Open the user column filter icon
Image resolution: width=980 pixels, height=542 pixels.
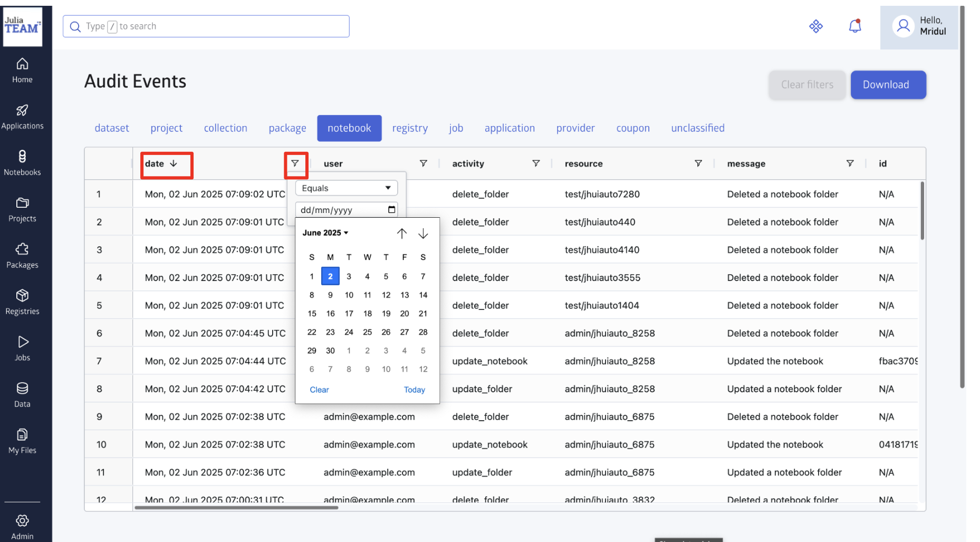(423, 163)
